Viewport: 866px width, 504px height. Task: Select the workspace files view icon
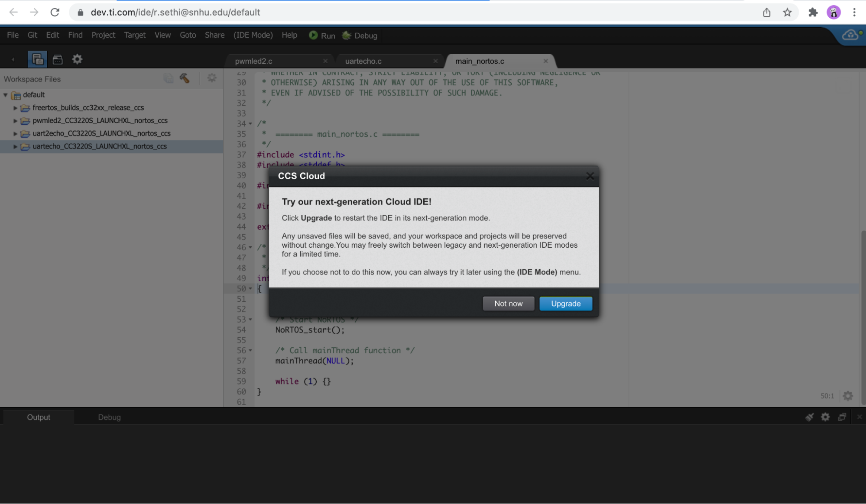[x=37, y=59]
